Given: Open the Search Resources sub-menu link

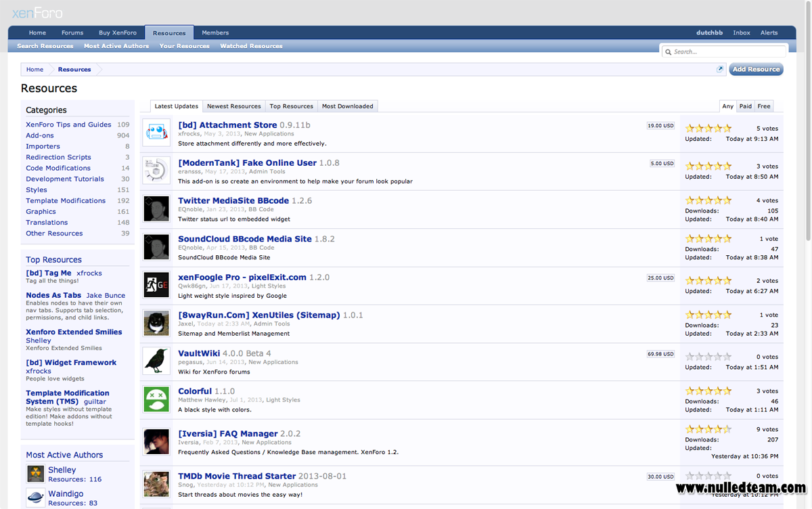Looking at the screenshot, I should click(45, 46).
